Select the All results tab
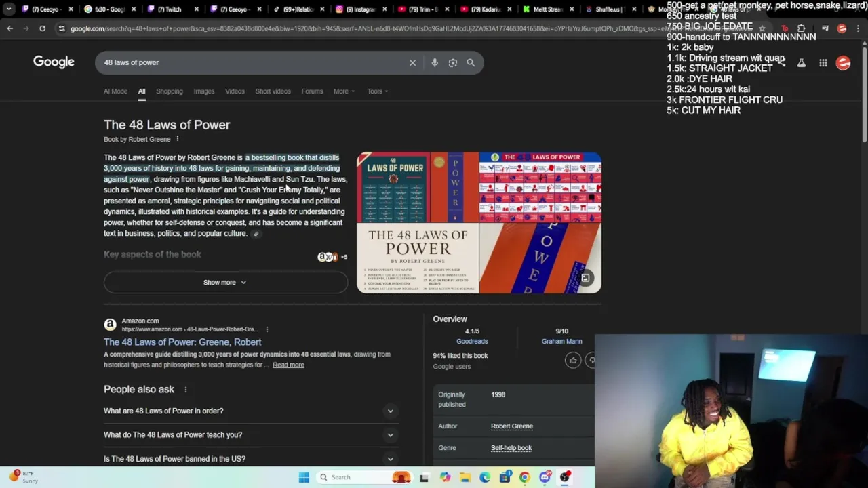 pos(142,91)
